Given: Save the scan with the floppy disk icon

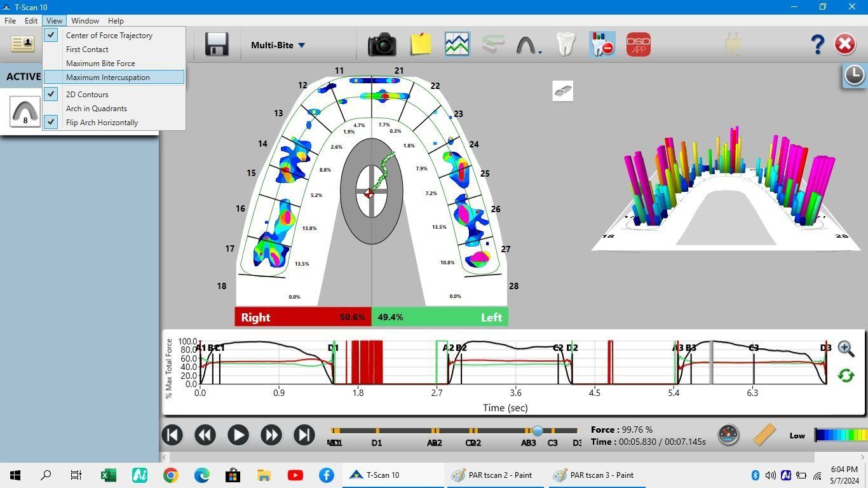Looking at the screenshot, I should point(217,44).
